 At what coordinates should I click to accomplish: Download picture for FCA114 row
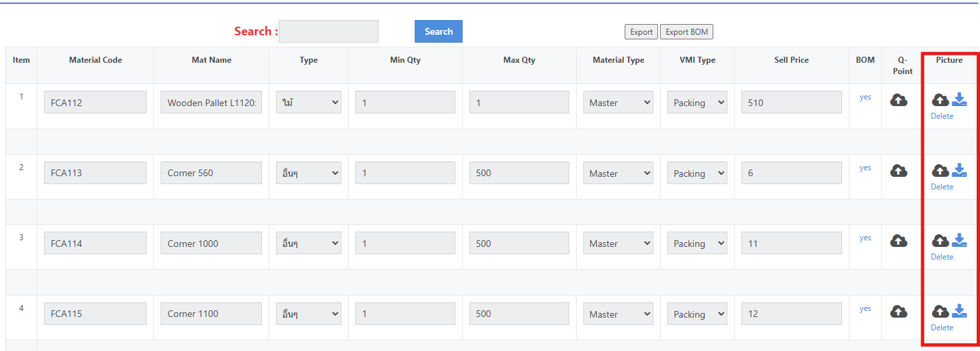coord(959,240)
